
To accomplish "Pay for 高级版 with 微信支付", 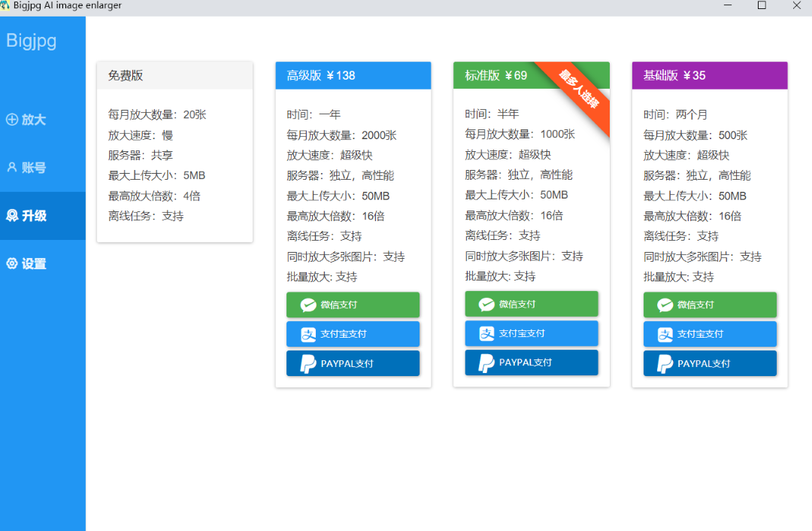I will coord(353,305).
